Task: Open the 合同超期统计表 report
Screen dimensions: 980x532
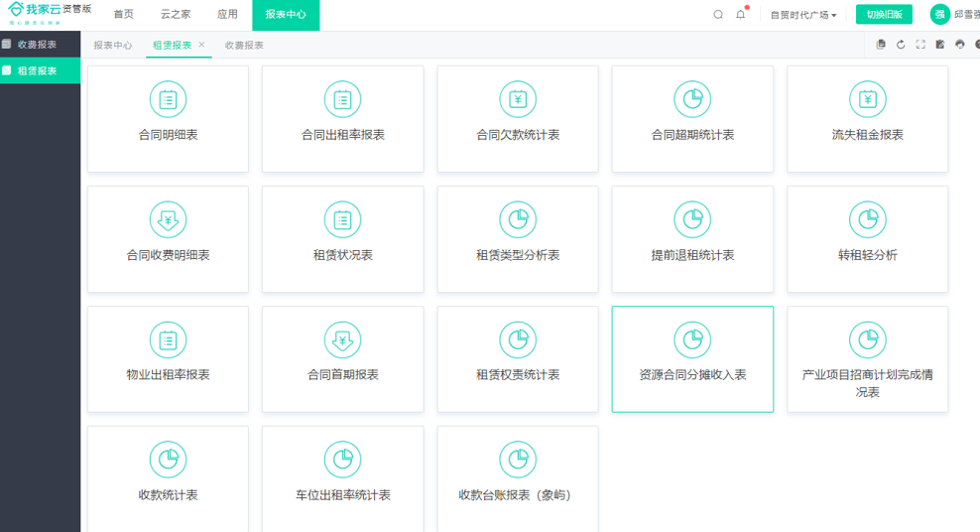Action: coord(692,119)
